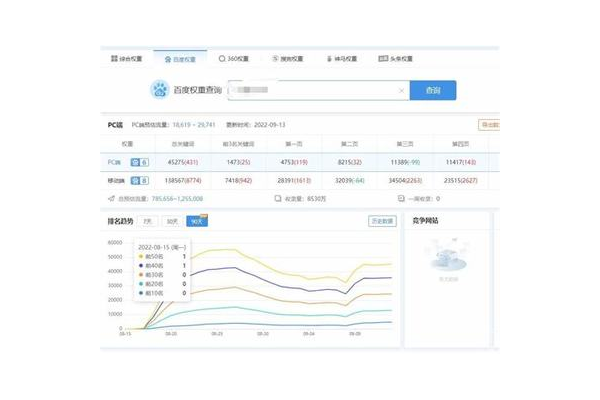
Task: Open 历史数据 historical data
Action: [x=382, y=221]
